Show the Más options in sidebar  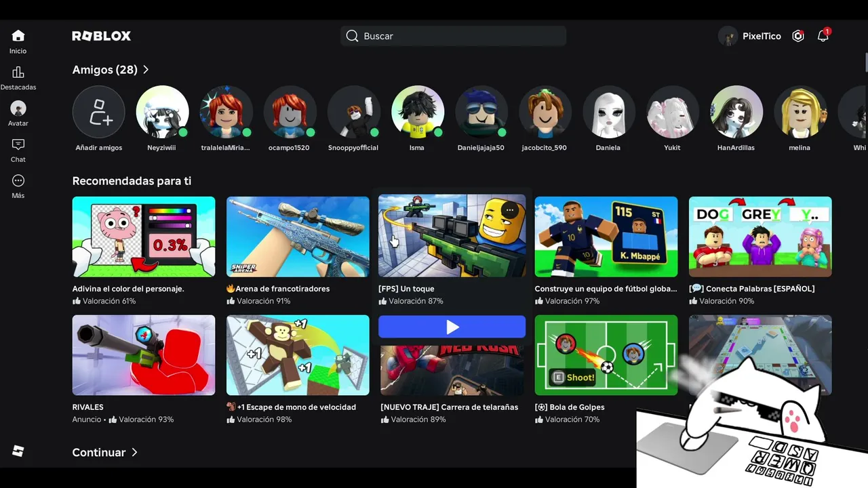tap(18, 186)
